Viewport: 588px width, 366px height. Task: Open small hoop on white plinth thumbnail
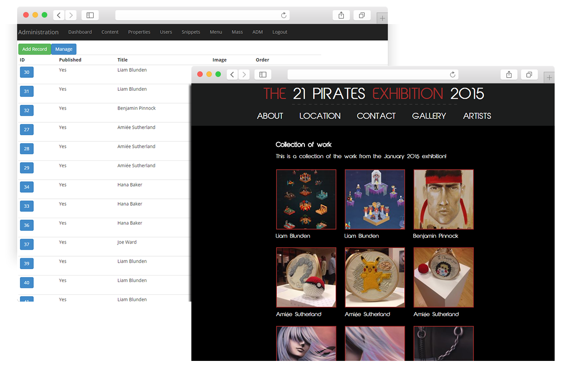click(443, 278)
